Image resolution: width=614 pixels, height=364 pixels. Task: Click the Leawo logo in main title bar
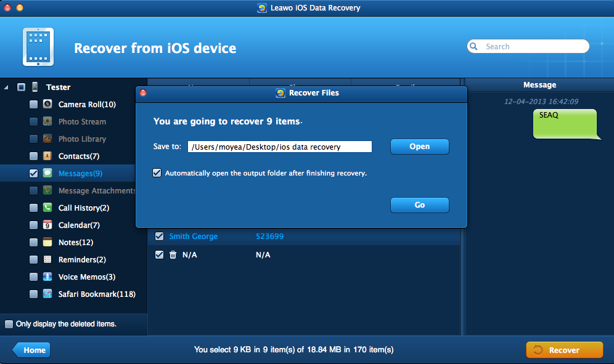click(262, 8)
